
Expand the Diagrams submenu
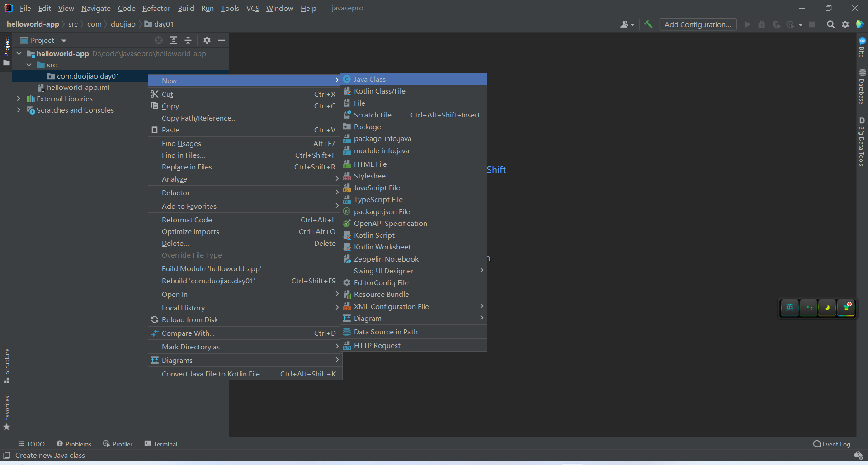coord(245,361)
